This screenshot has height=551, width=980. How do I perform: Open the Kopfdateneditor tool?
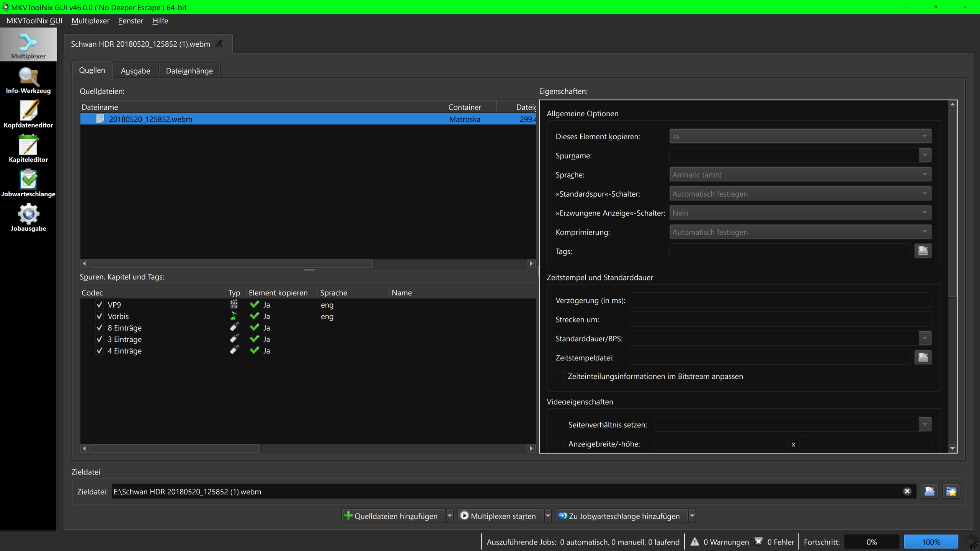tap(28, 115)
